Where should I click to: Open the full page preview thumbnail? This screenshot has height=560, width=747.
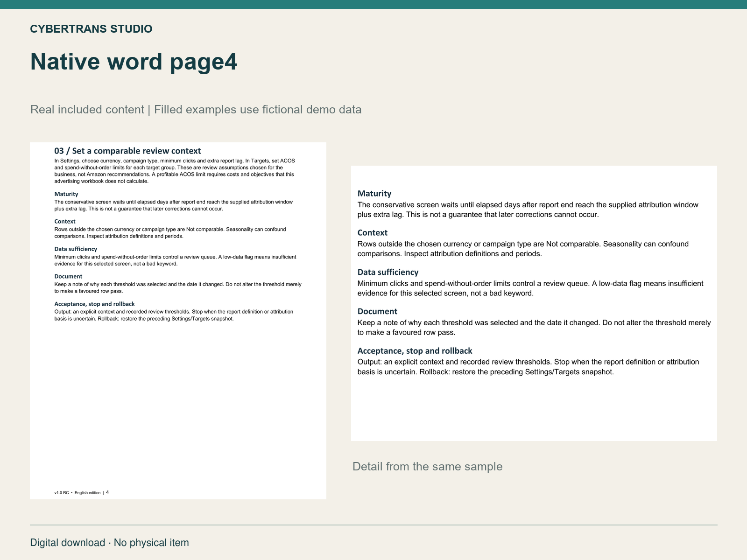(178, 321)
